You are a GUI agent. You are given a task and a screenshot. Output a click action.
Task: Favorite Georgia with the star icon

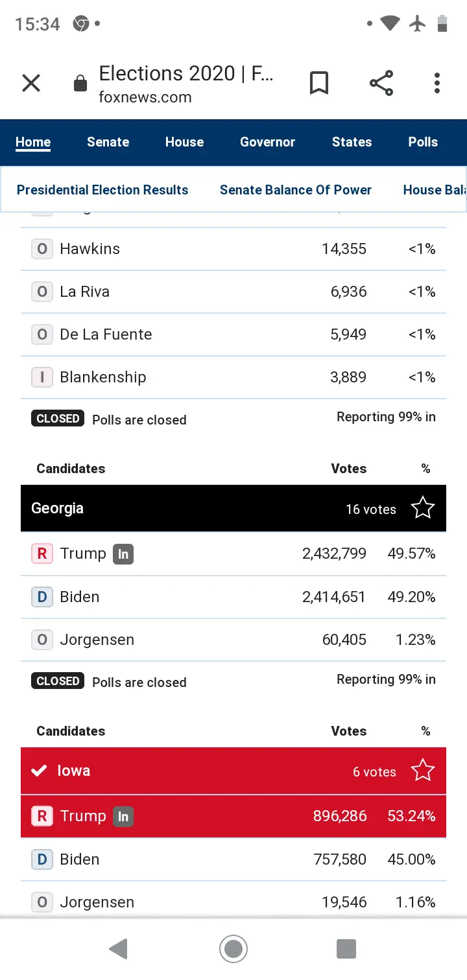click(x=423, y=508)
